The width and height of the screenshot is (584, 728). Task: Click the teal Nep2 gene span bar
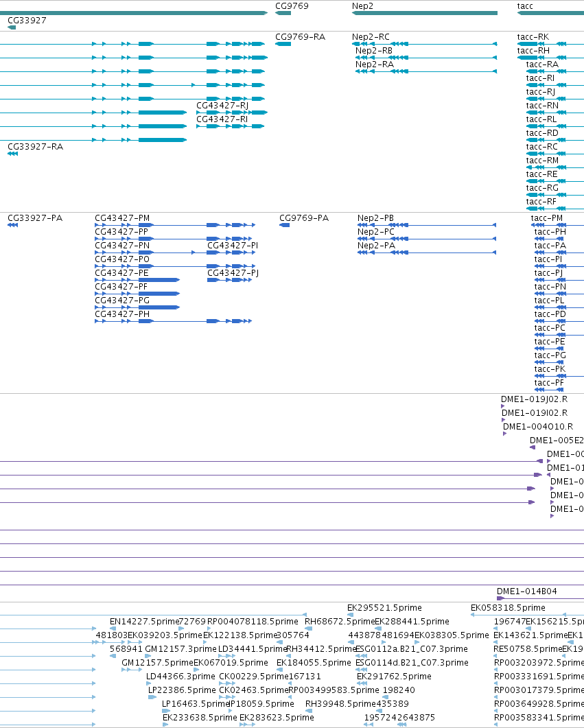coord(425,13)
